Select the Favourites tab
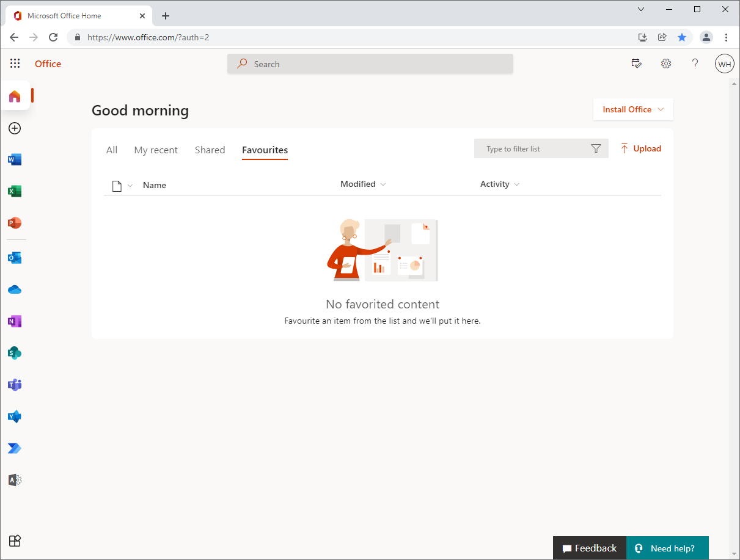Image resolution: width=740 pixels, height=560 pixels. point(265,150)
